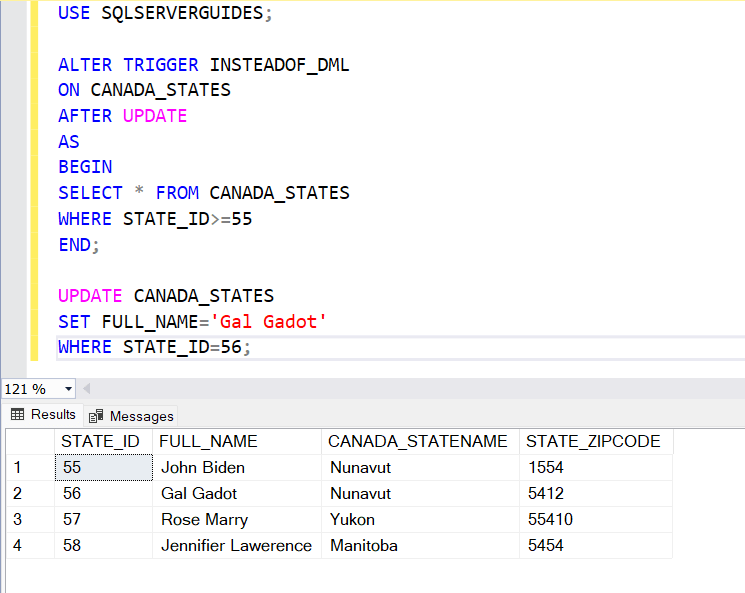The height and width of the screenshot is (593, 745).
Task: Click the STATE_ID cell with 56
Action: pos(104,493)
